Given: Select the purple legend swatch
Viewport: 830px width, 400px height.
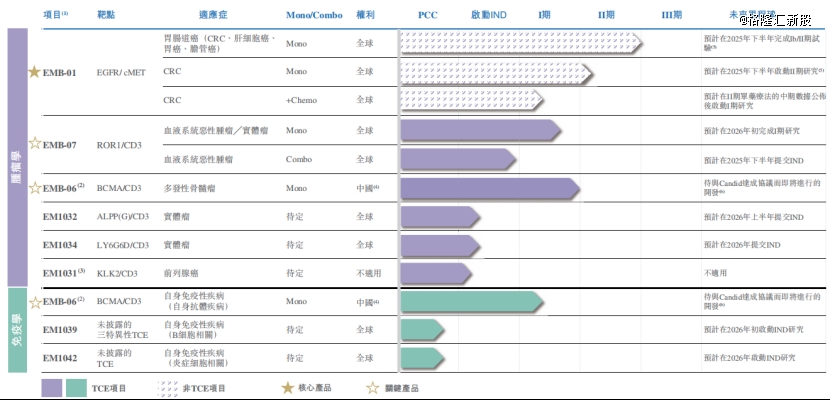Looking at the screenshot, I should [52, 388].
